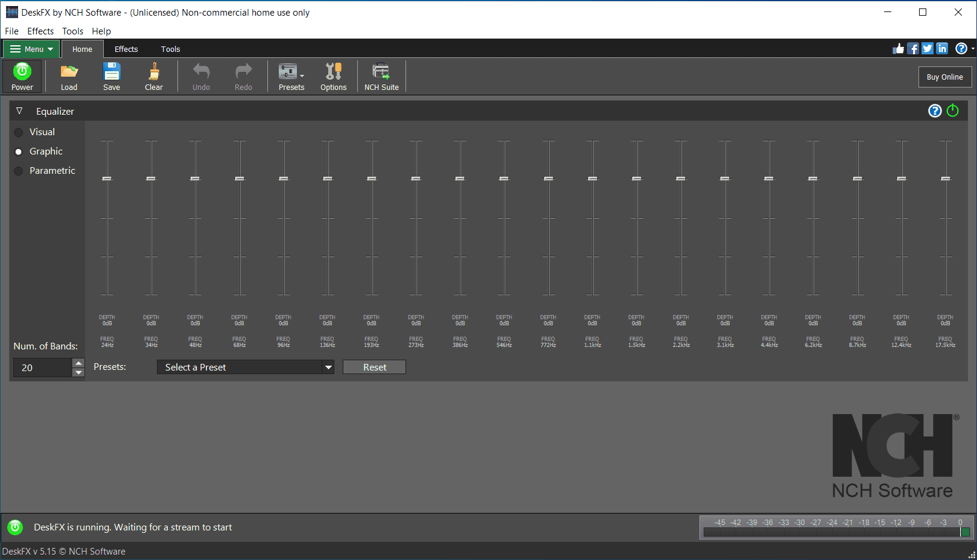Switch to the Home tab
The image size is (977, 560).
coord(82,49)
